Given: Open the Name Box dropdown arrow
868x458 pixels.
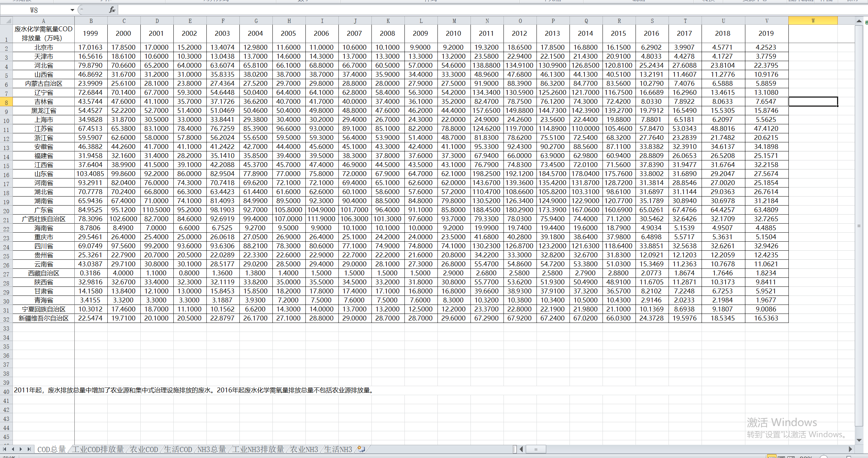Looking at the screenshot, I should click(72, 10).
